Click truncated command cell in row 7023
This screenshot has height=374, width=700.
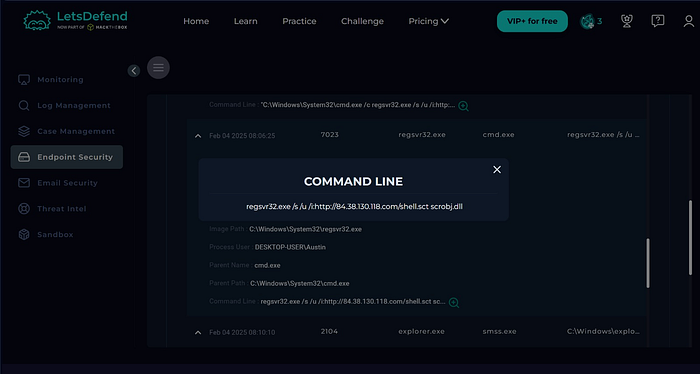tap(603, 135)
